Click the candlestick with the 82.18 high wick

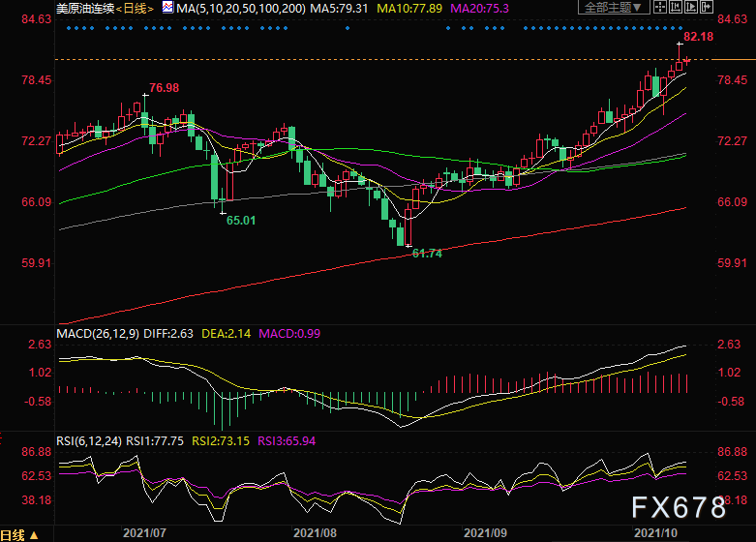pyautogui.click(x=680, y=57)
